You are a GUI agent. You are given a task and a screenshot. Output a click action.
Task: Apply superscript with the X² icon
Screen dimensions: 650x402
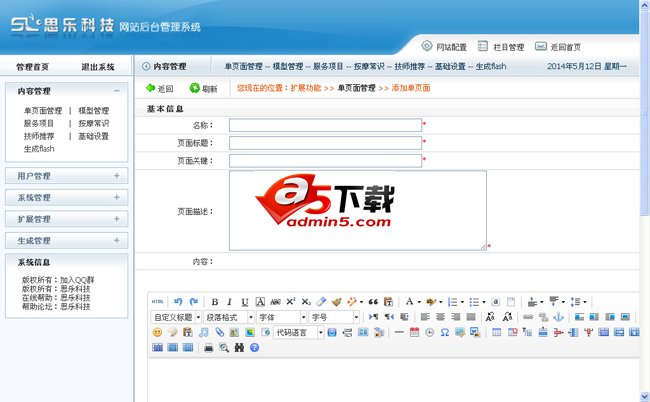pos(291,301)
